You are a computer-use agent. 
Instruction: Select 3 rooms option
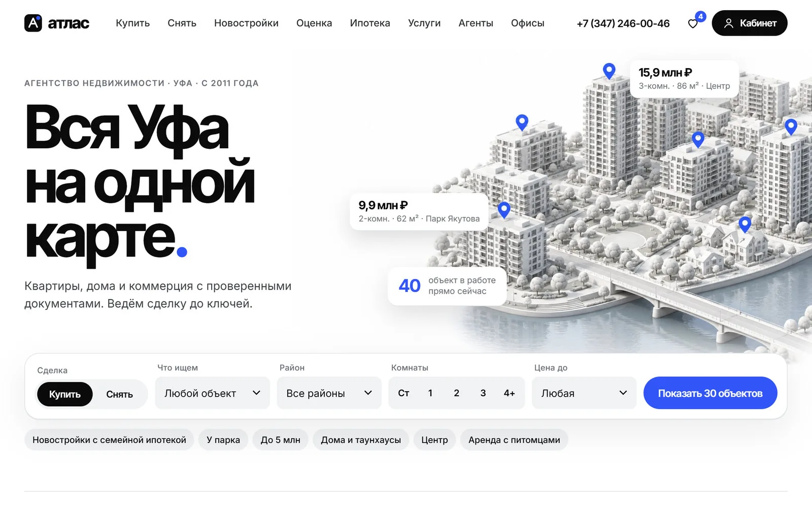tap(483, 393)
